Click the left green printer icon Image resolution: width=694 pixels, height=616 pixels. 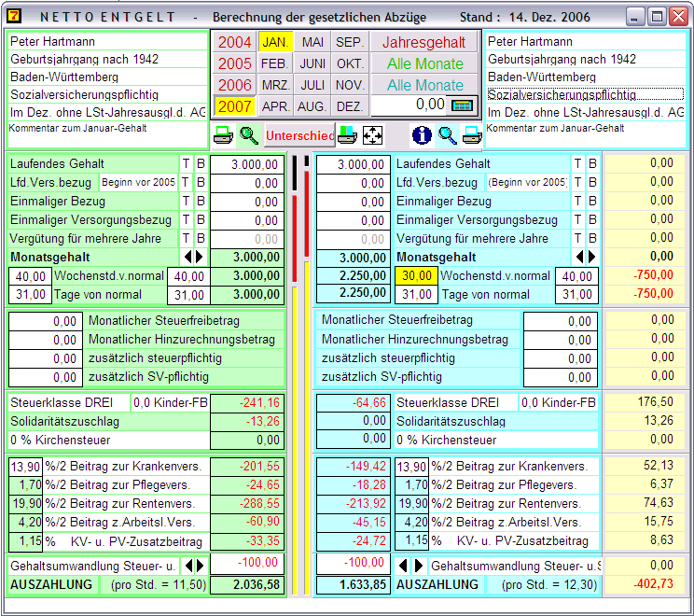pyautogui.click(x=223, y=135)
